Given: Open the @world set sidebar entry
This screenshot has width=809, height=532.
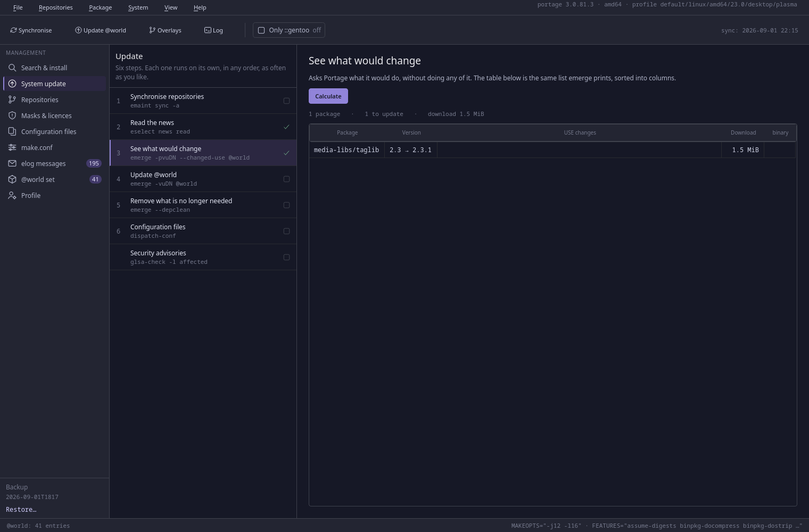Looking at the screenshot, I should pos(54,179).
